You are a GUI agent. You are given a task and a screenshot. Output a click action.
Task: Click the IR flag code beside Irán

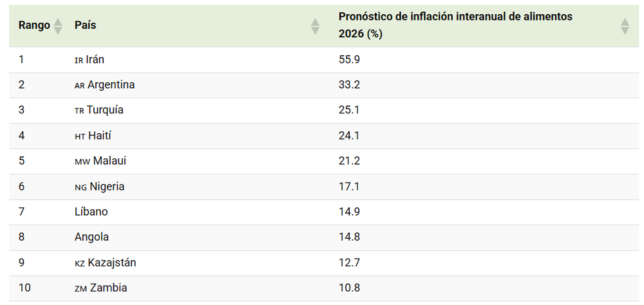[x=79, y=60]
